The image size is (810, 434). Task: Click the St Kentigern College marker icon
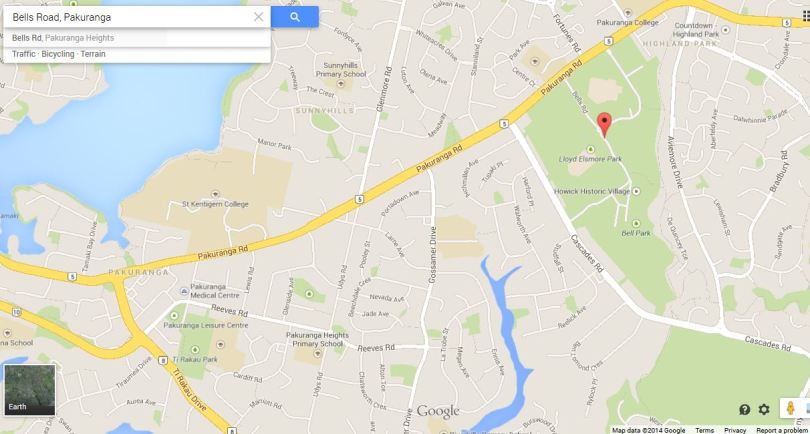(x=215, y=194)
